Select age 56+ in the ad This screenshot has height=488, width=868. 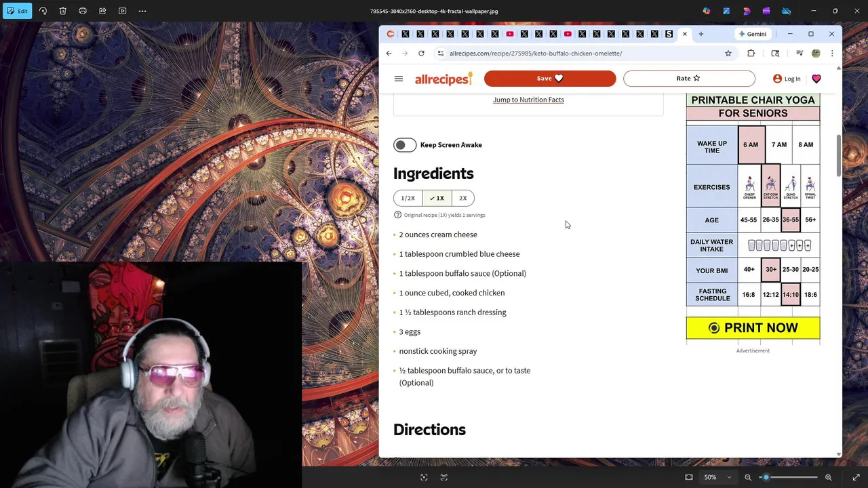[x=810, y=220]
